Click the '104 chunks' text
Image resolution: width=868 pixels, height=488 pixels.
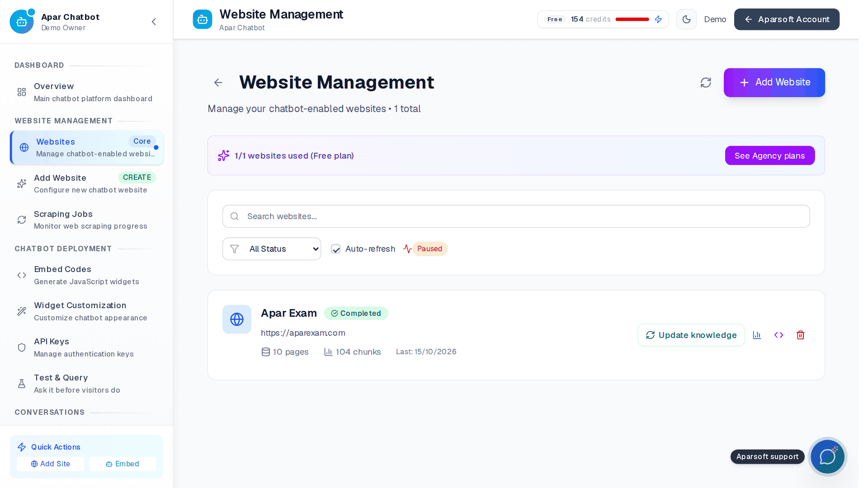pyautogui.click(x=358, y=352)
